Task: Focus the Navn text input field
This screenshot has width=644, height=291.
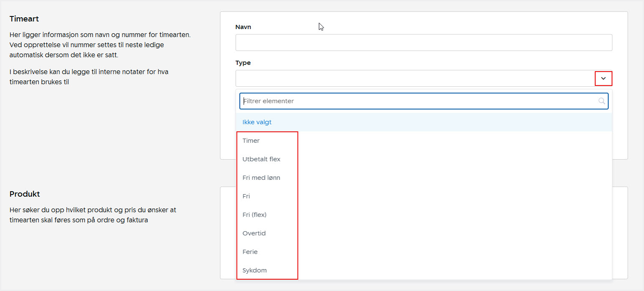Action: coord(423,43)
